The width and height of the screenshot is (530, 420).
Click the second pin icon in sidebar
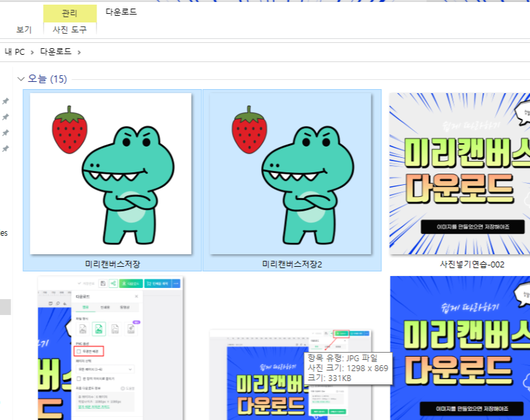[x=5, y=117]
